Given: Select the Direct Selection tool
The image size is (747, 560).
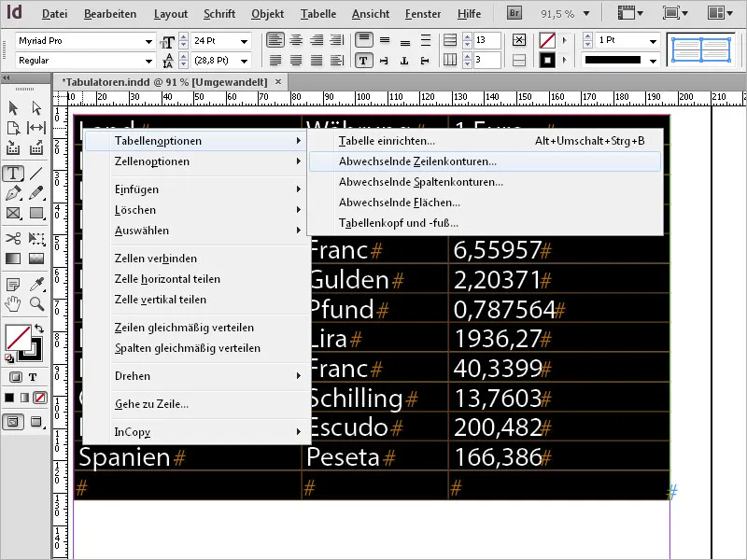Looking at the screenshot, I should tap(35, 108).
